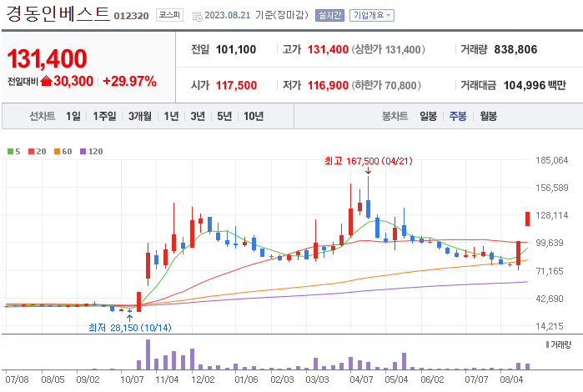583x392 pixels.
Task: Click the 14,215 price axis label
Action: click(550, 326)
